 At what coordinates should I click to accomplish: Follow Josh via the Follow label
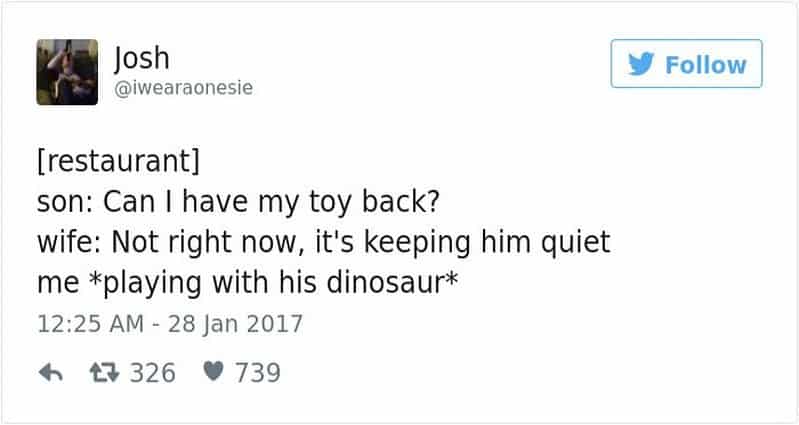706,65
